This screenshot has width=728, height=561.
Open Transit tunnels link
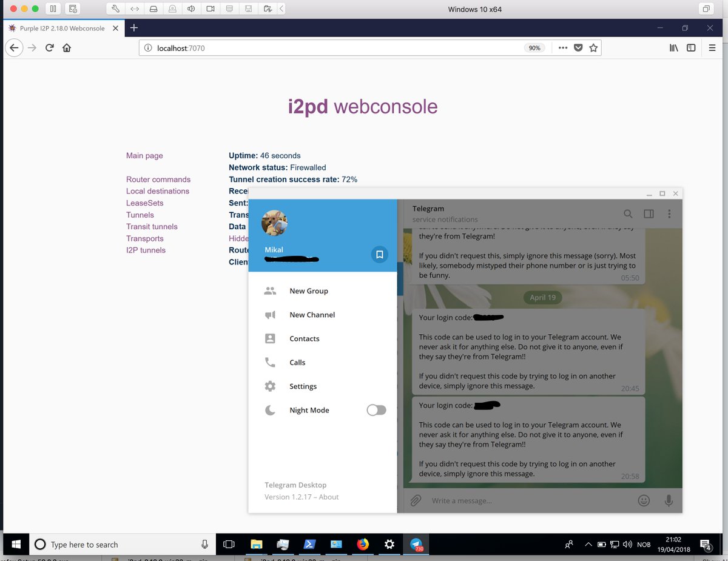click(x=152, y=227)
